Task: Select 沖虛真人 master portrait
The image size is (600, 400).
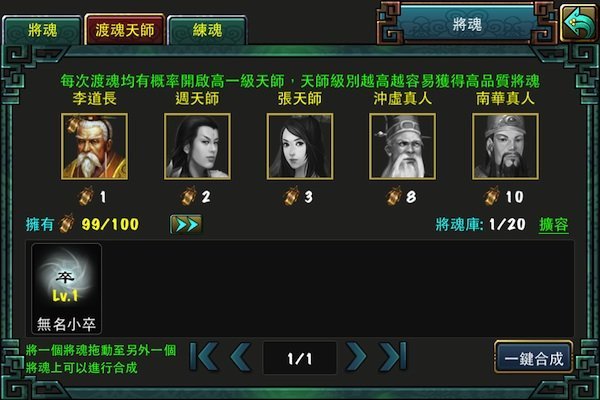Action: (x=403, y=146)
